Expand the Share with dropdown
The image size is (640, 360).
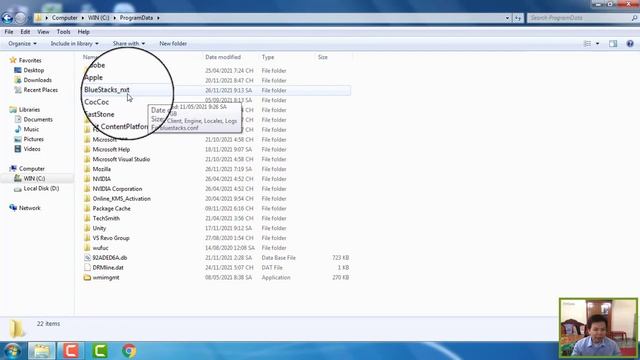coord(129,44)
